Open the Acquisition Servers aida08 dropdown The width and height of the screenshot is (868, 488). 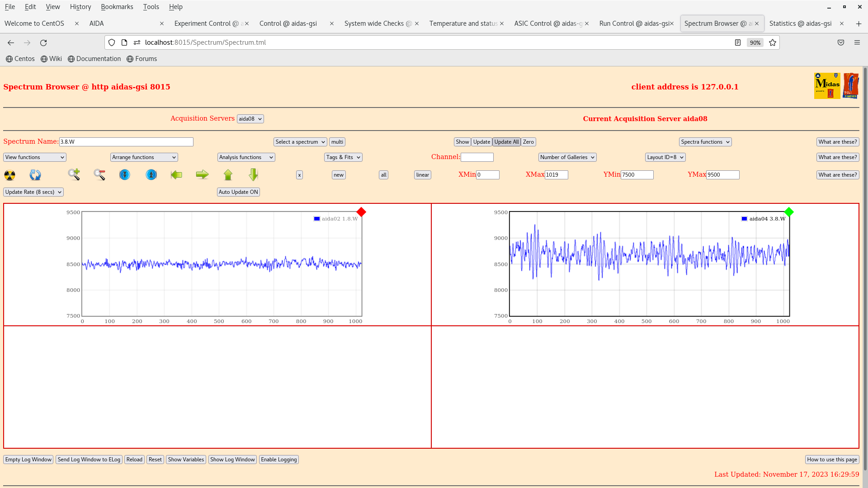click(250, 119)
